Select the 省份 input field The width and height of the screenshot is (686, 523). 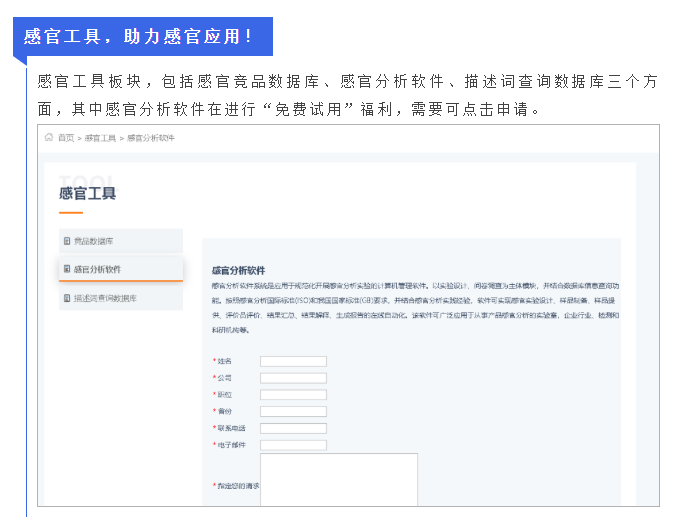[x=293, y=411]
